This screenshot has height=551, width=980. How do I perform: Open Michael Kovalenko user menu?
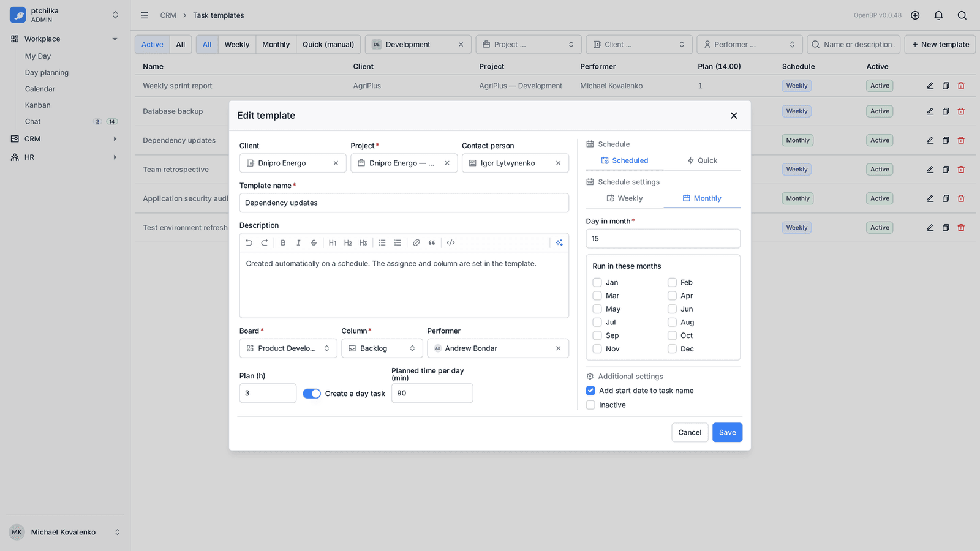[64, 532]
